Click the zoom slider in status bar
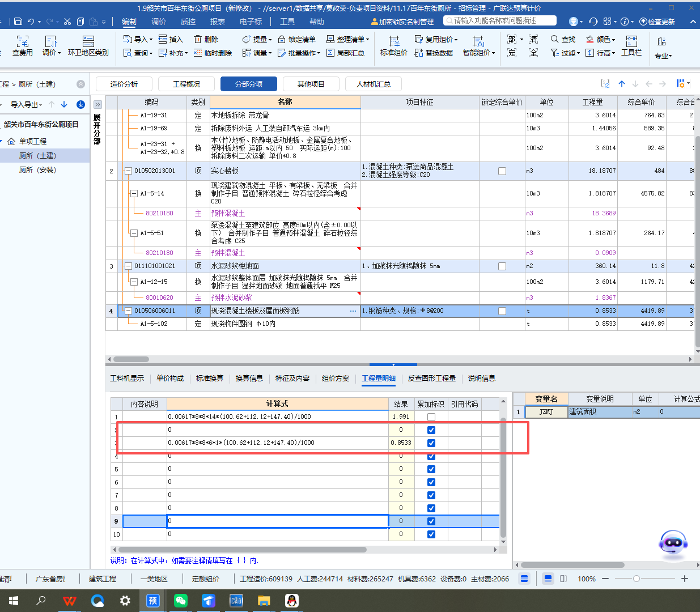 click(x=637, y=579)
